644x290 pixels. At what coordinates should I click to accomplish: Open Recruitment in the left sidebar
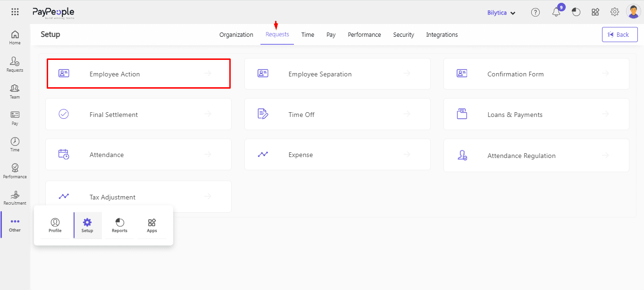15,198
